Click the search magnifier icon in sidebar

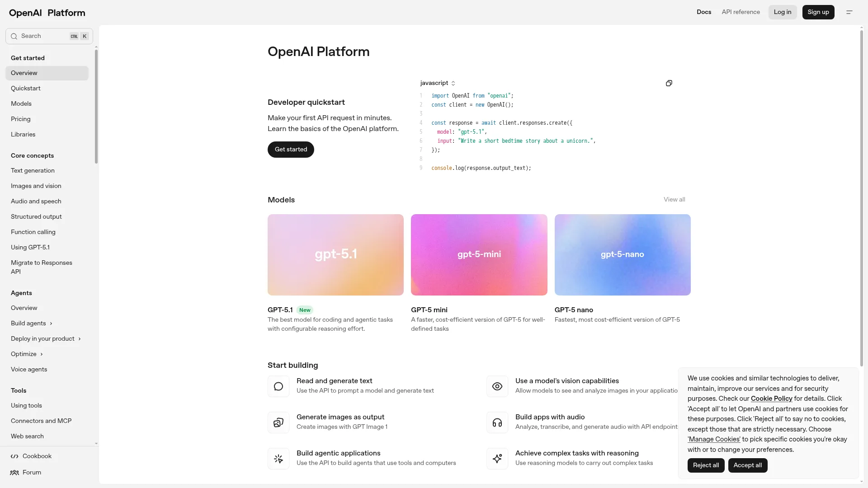tap(14, 36)
